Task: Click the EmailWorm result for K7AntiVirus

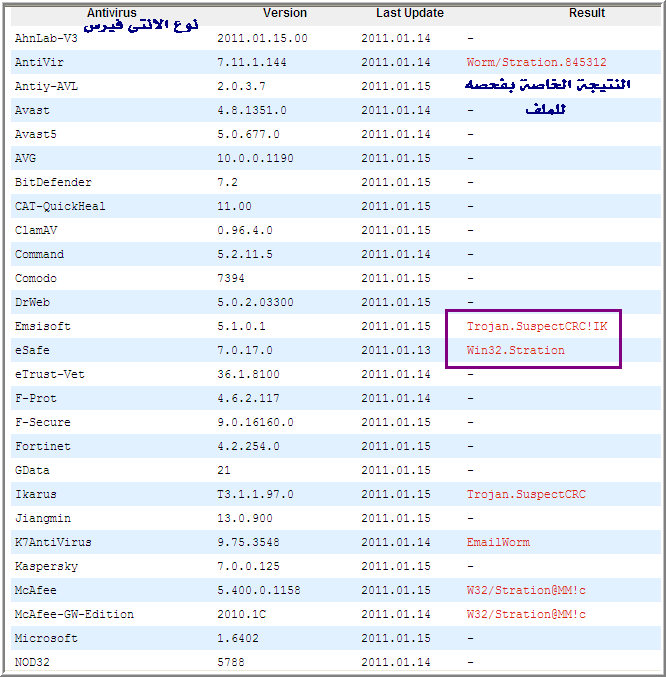Action: (498, 542)
